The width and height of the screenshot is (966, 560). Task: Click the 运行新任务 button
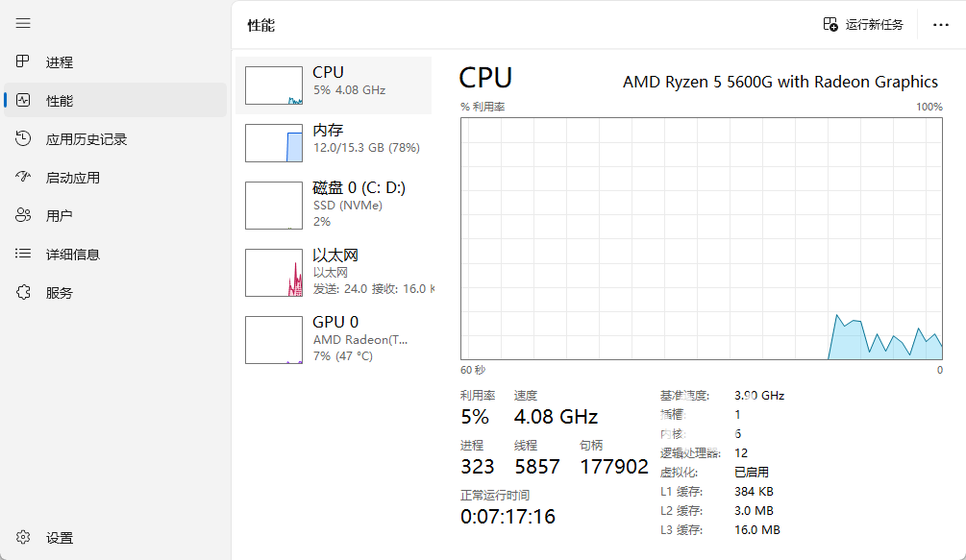863,25
